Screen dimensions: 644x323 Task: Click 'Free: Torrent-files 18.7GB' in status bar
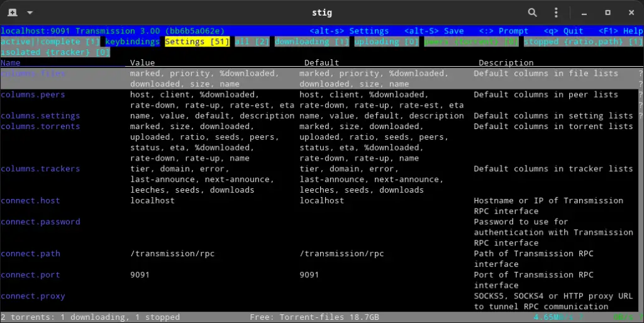tap(314, 317)
